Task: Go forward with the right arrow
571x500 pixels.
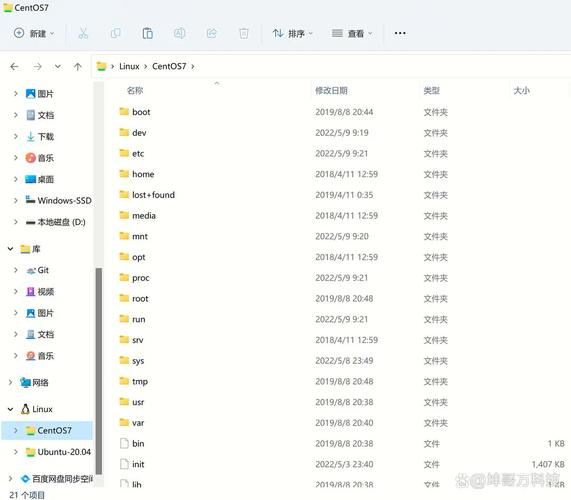Action: point(37,66)
